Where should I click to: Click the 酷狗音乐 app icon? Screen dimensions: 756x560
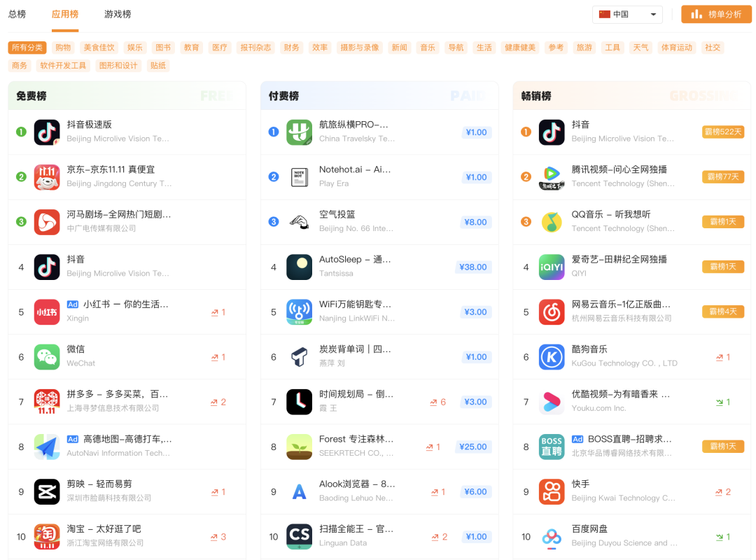552,357
